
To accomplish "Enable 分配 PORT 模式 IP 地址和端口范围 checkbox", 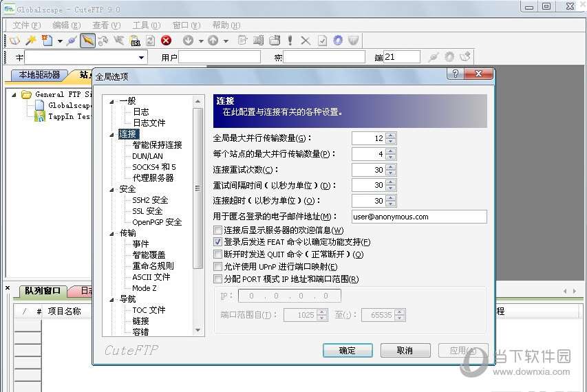I will tap(217, 279).
